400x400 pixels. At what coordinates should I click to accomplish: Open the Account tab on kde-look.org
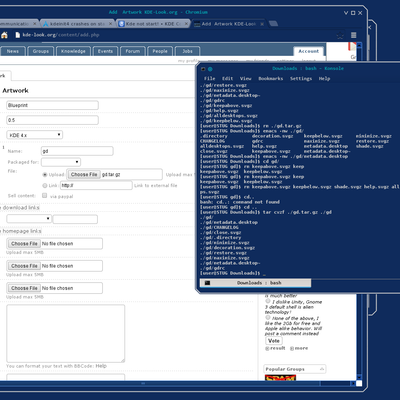pyautogui.click(x=309, y=51)
